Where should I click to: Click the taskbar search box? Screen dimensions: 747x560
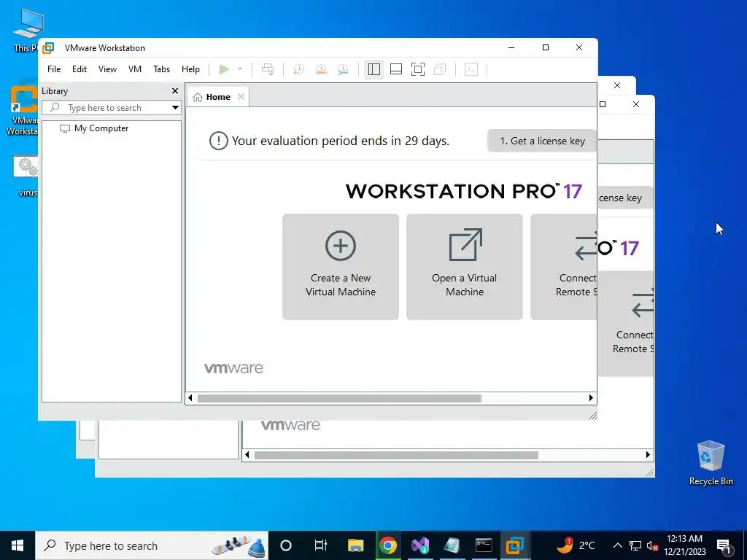pos(152,545)
